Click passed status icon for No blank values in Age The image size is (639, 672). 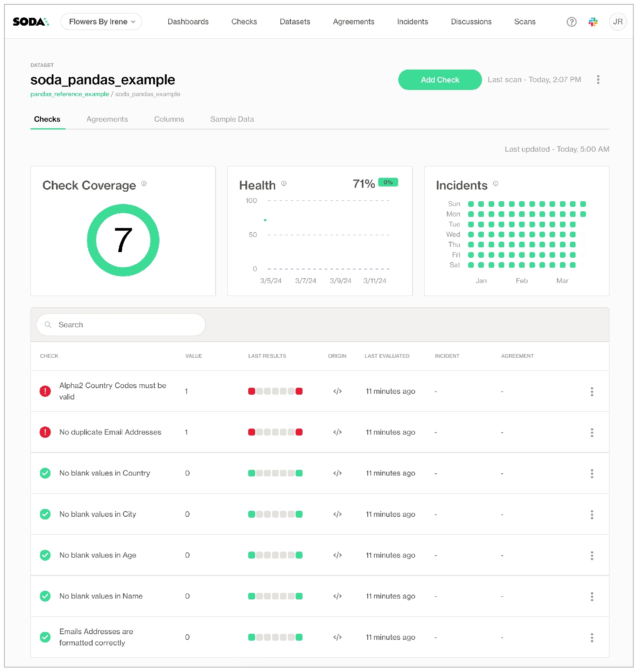click(45, 555)
